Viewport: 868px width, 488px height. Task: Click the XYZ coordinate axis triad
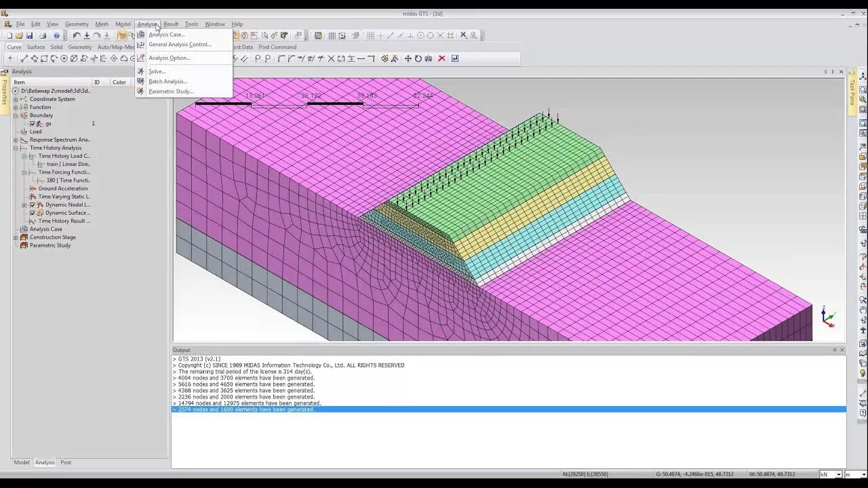828,317
